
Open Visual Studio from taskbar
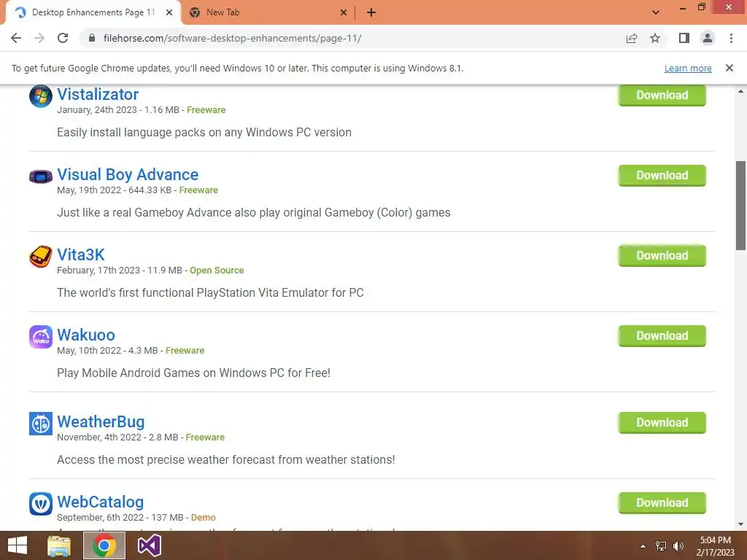pos(149,545)
